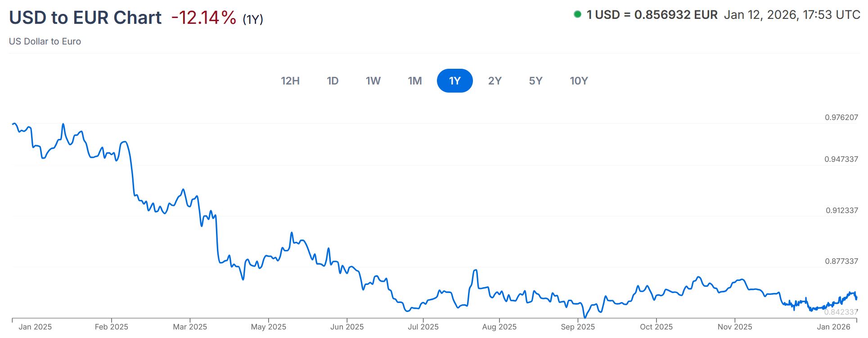Click the faint 0.842337 y-axis label
868x338 pixels.
[x=841, y=312]
